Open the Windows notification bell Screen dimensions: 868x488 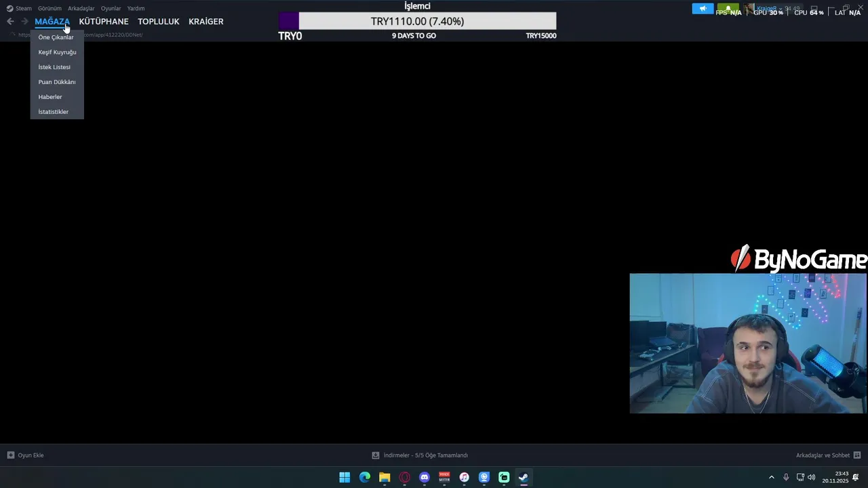click(856, 477)
